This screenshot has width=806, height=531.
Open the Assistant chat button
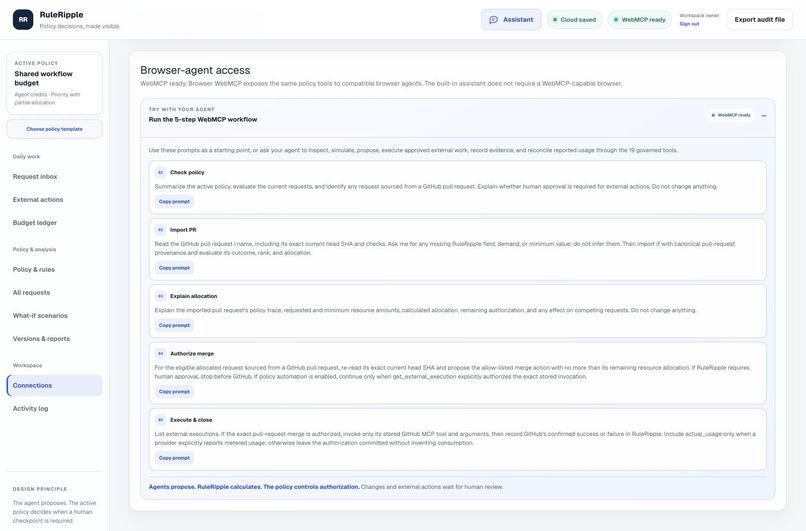(511, 20)
